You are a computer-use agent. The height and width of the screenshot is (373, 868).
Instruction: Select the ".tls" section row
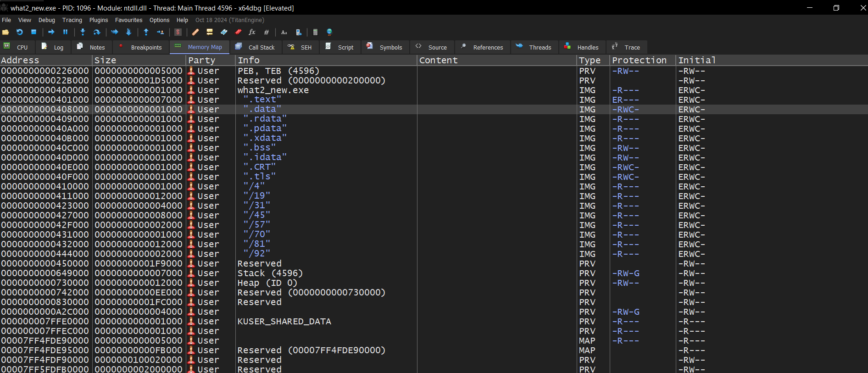point(434,177)
